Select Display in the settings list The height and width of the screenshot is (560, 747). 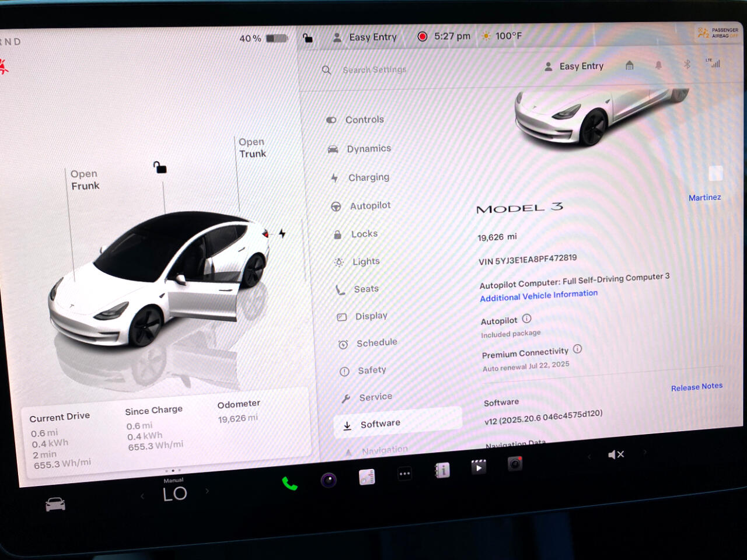(x=362, y=316)
